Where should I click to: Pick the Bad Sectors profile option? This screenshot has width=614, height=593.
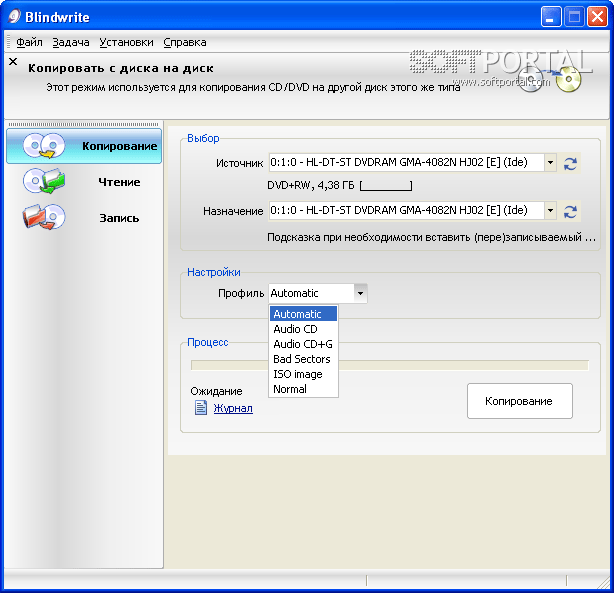point(302,359)
